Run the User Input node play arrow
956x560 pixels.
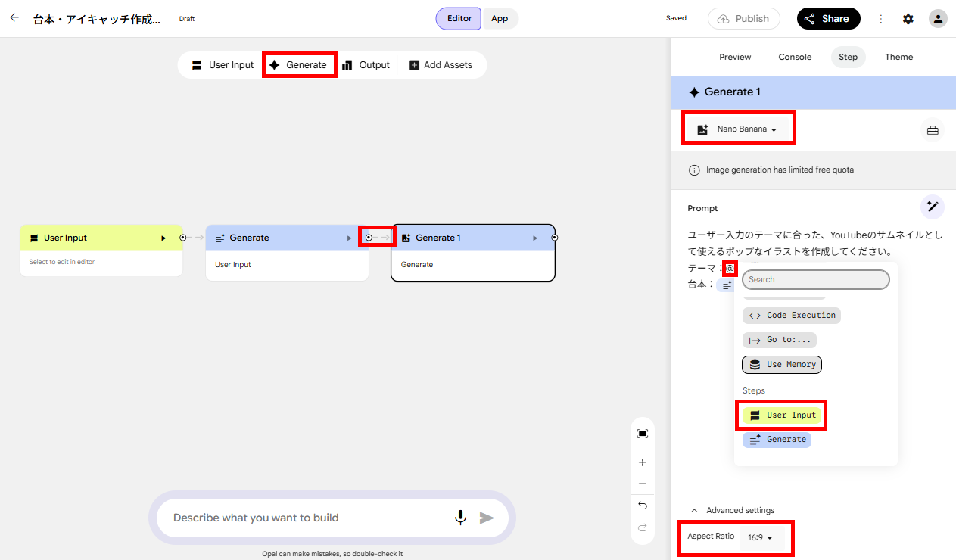[x=163, y=238]
